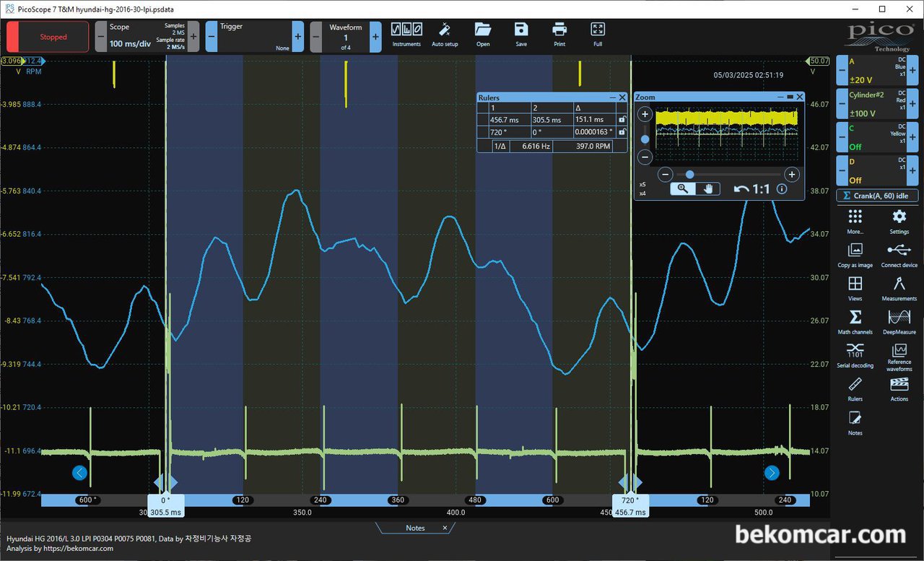Open Channel A ±20 V options
Screen dimensions: 924x561
click(x=877, y=71)
